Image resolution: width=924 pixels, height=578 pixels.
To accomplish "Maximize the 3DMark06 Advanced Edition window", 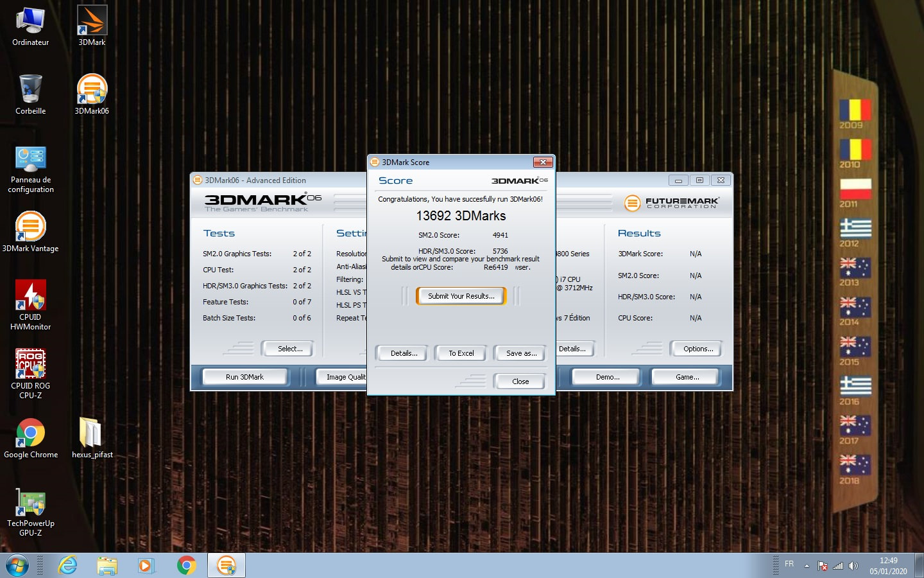I will tap(699, 180).
